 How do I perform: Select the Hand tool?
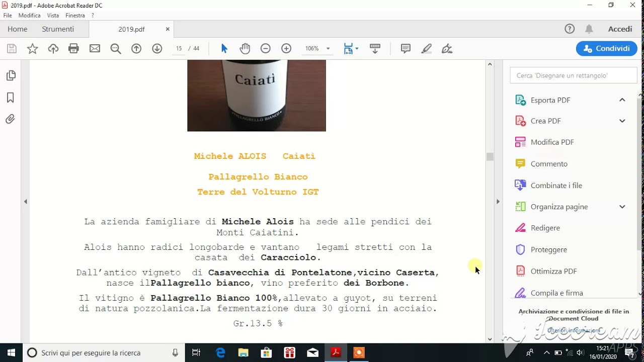tap(245, 48)
